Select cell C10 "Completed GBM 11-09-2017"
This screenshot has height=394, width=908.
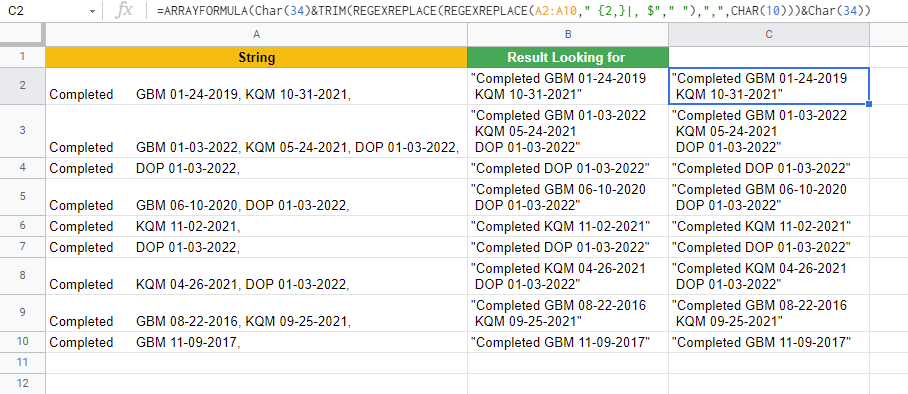769,342
